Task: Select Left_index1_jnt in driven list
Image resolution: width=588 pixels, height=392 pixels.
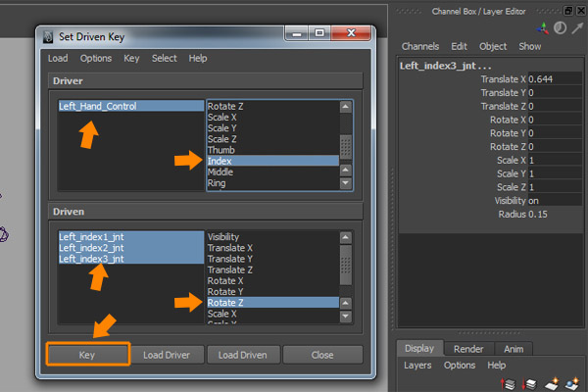Action: (131, 237)
